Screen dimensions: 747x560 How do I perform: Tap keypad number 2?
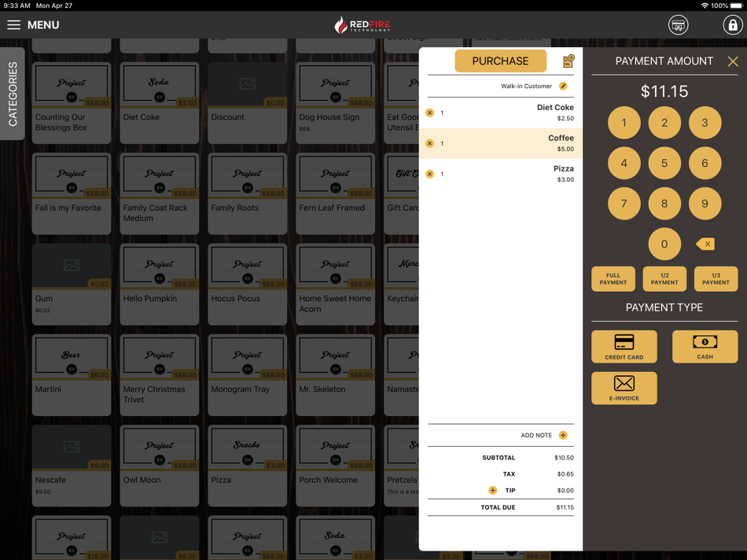coord(664,123)
